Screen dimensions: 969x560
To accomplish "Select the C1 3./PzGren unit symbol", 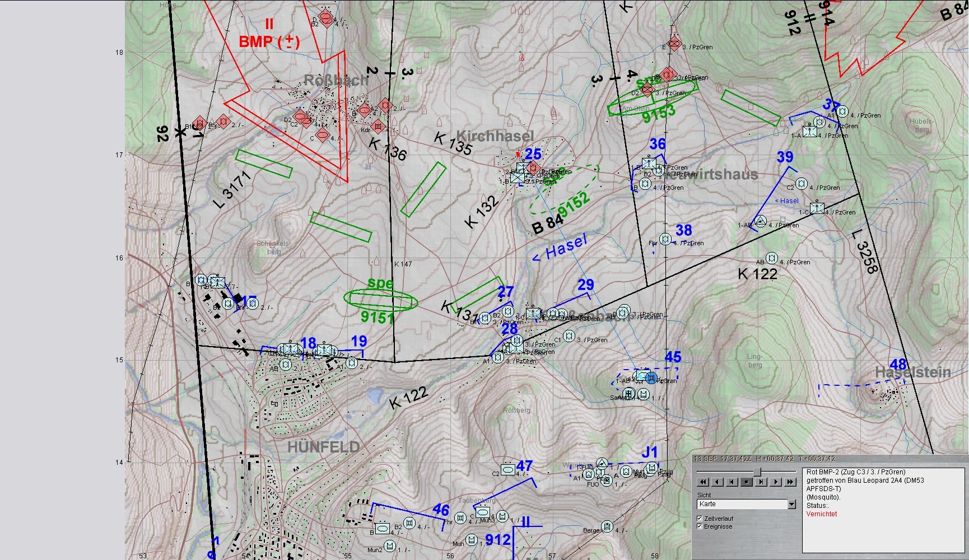I will pos(569,336).
